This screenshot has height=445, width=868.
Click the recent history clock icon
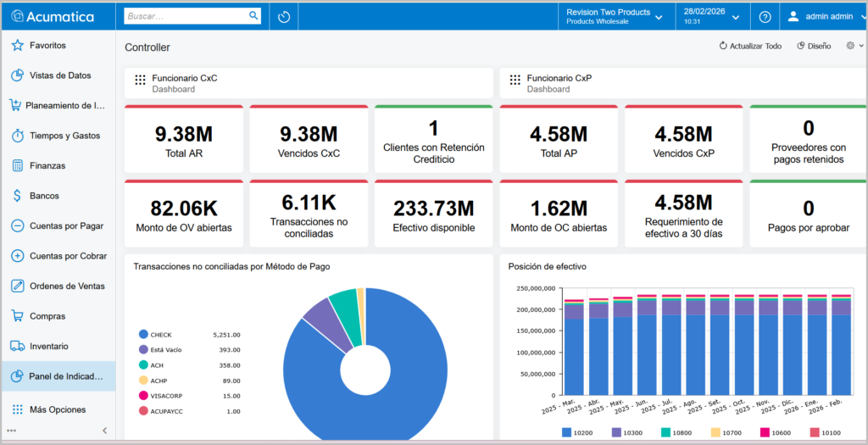(x=284, y=16)
